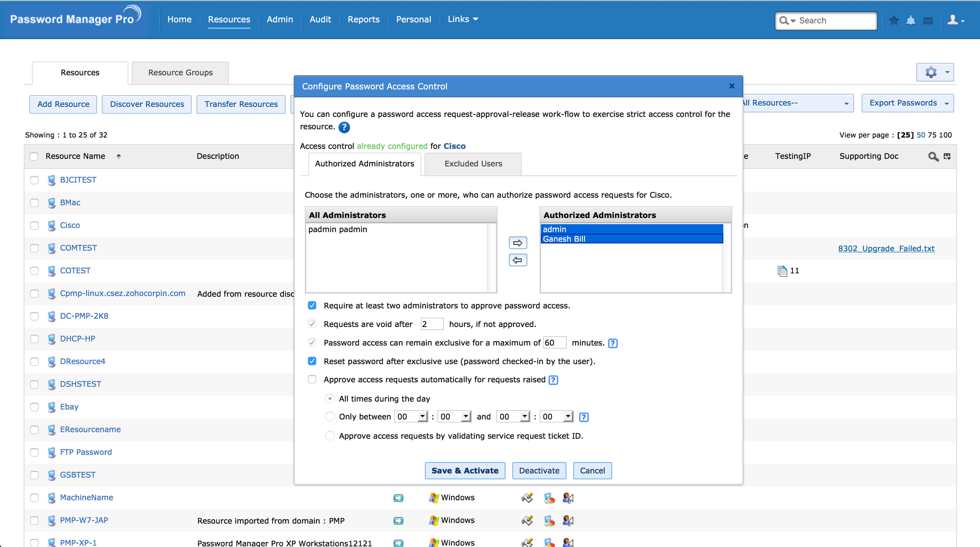
Task: Open the first 'Only between' hour dropdown
Action: click(x=411, y=417)
